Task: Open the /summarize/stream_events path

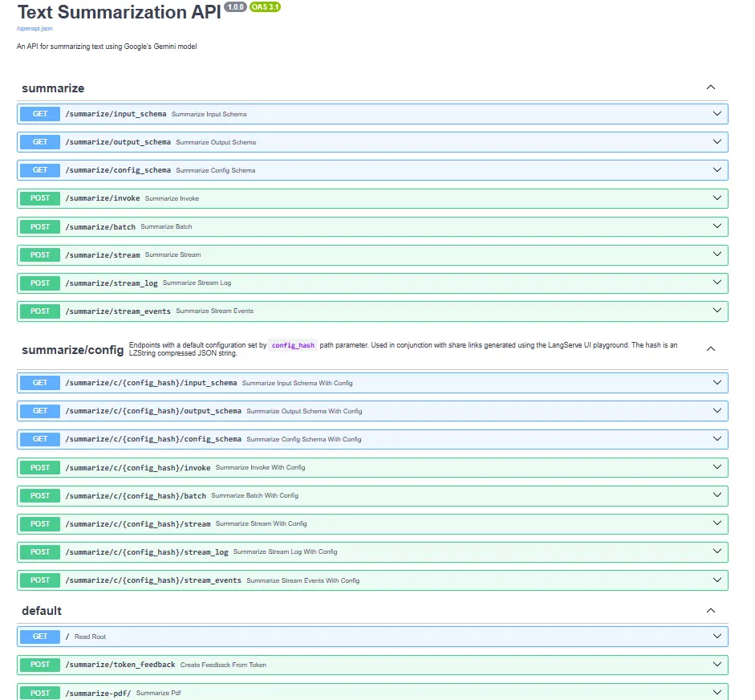Action: tap(118, 311)
